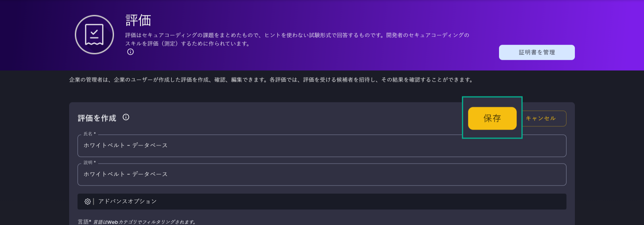Click the 氏名 name input field
The height and width of the screenshot is (225, 644).
(322, 146)
